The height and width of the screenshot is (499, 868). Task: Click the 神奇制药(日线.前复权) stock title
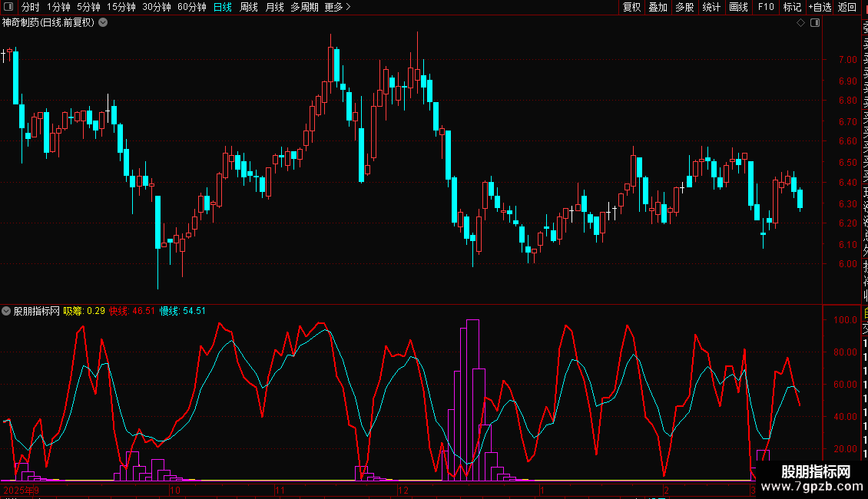click(48, 23)
